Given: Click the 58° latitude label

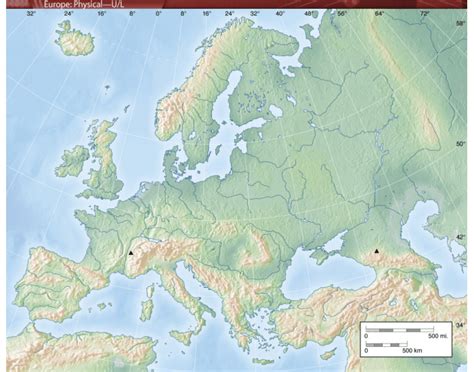Looking at the screenshot, I should 460,23.
